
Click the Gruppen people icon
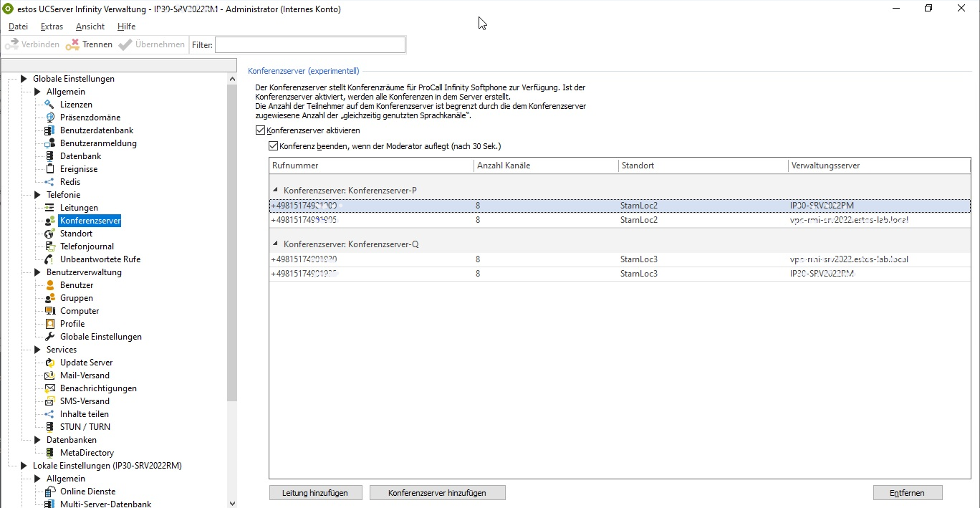pyautogui.click(x=49, y=298)
